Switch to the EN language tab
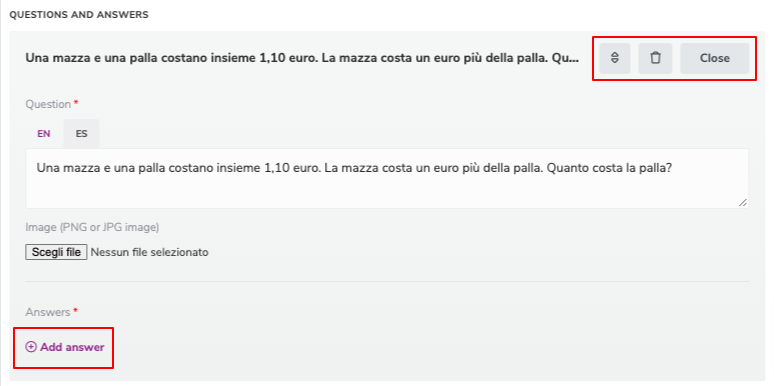The height and width of the screenshot is (386, 774). pos(44,134)
